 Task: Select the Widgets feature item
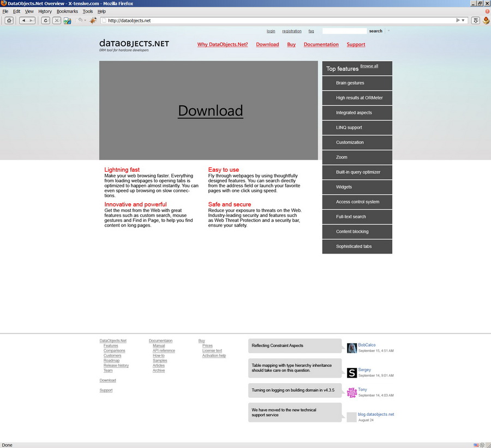click(357, 187)
